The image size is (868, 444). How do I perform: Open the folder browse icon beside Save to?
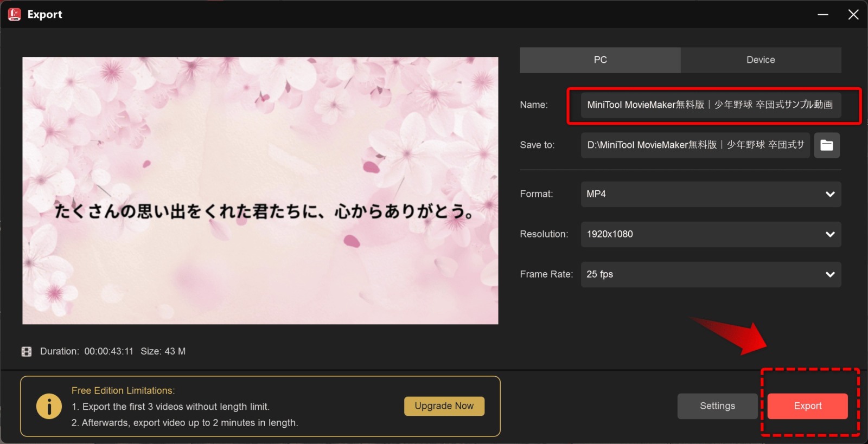click(x=826, y=145)
